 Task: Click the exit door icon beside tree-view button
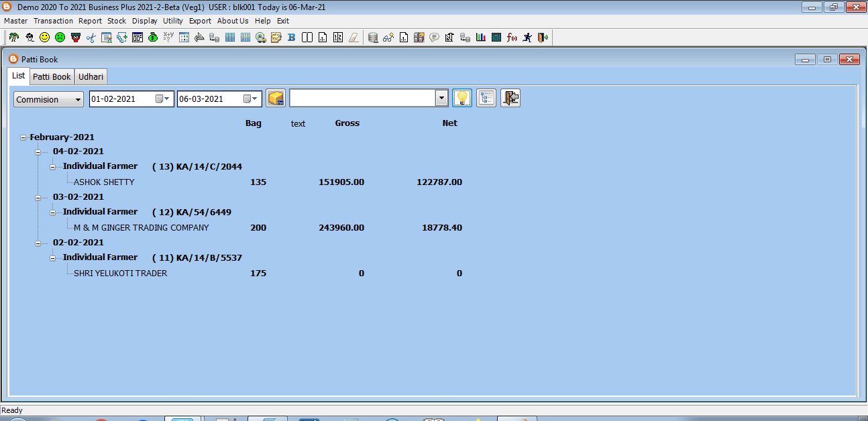510,98
